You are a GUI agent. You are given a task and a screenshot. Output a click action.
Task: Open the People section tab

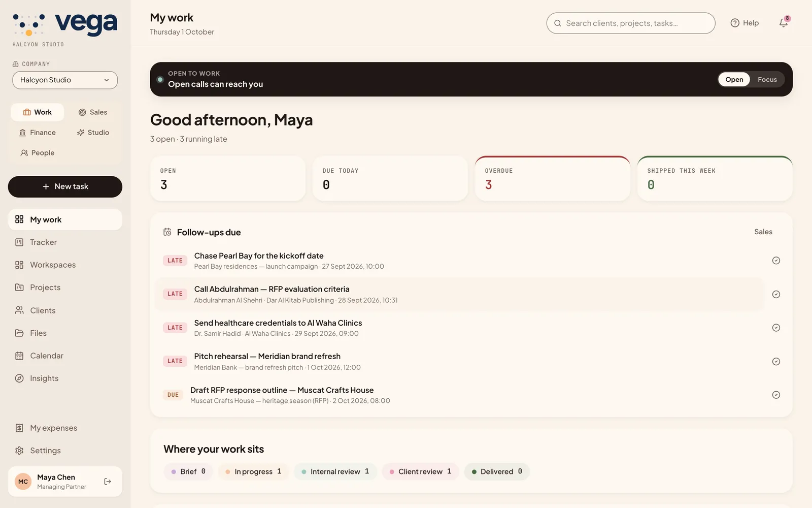pos(38,153)
